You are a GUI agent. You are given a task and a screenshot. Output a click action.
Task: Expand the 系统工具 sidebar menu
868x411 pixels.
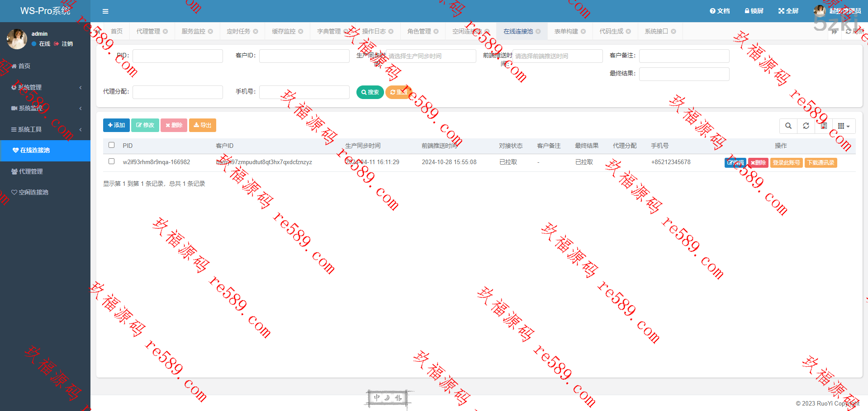pos(45,129)
